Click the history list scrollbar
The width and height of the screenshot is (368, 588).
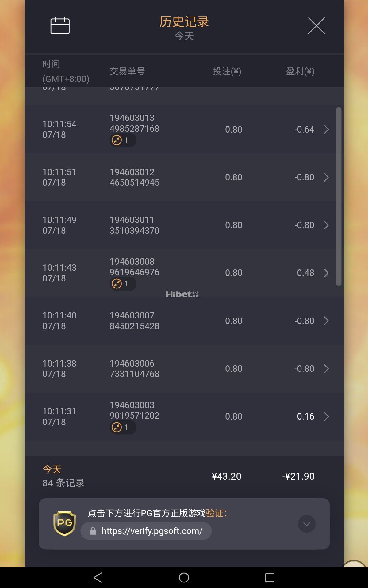[339, 196]
